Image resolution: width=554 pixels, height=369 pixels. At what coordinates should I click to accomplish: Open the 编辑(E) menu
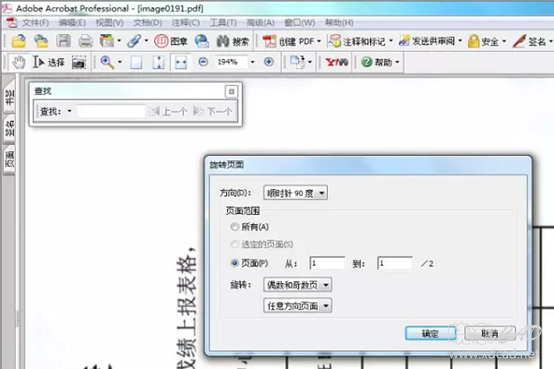pos(72,23)
